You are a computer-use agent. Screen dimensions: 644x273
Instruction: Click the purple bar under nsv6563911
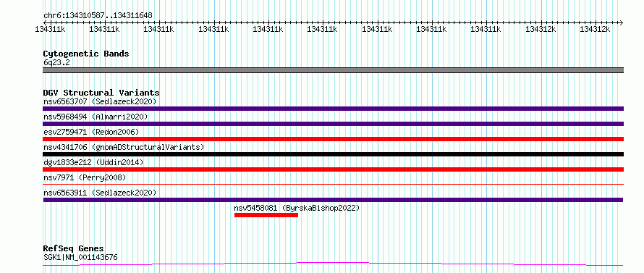point(333,200)
